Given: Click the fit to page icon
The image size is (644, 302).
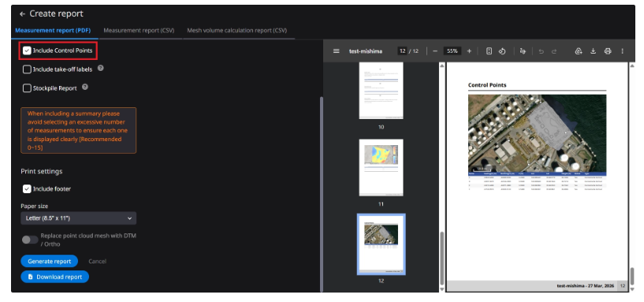Looking at the screenshot, I should coord(489,51).
